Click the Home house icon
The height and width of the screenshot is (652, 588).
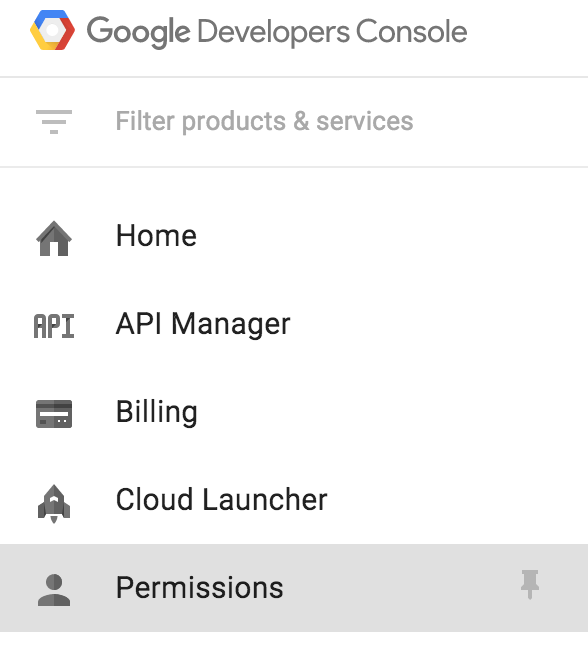(x=54, y=238)
